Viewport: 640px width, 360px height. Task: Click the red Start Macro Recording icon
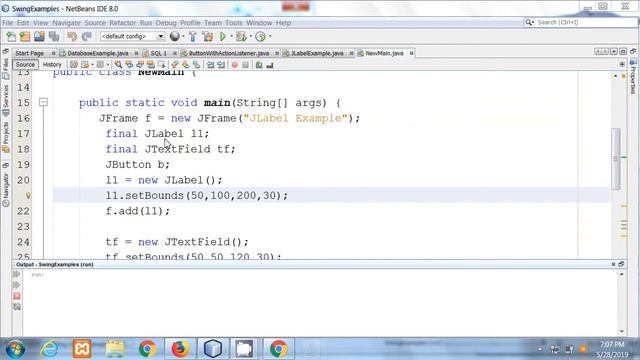click(x=235, y=64)
